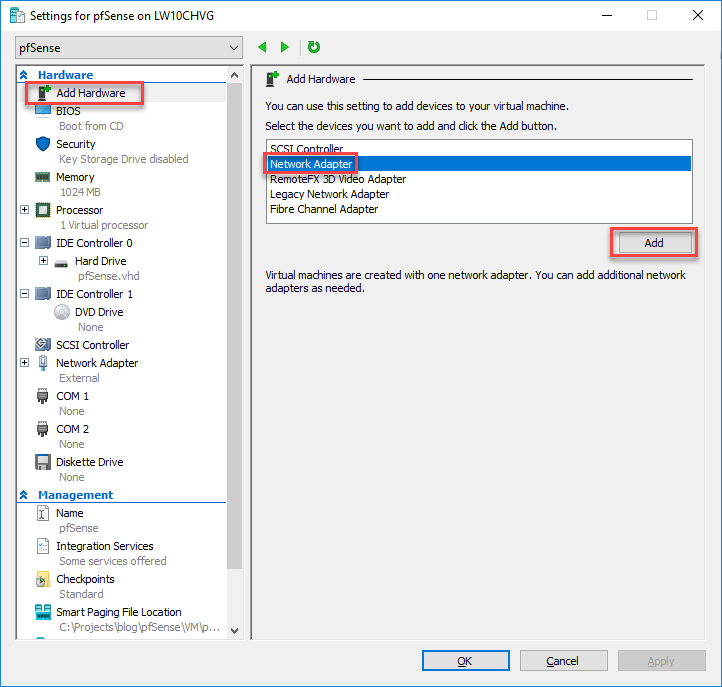Screen dimensions: 722x687
Task: Click the Settings window title bar icon
Action: point(17,16)
